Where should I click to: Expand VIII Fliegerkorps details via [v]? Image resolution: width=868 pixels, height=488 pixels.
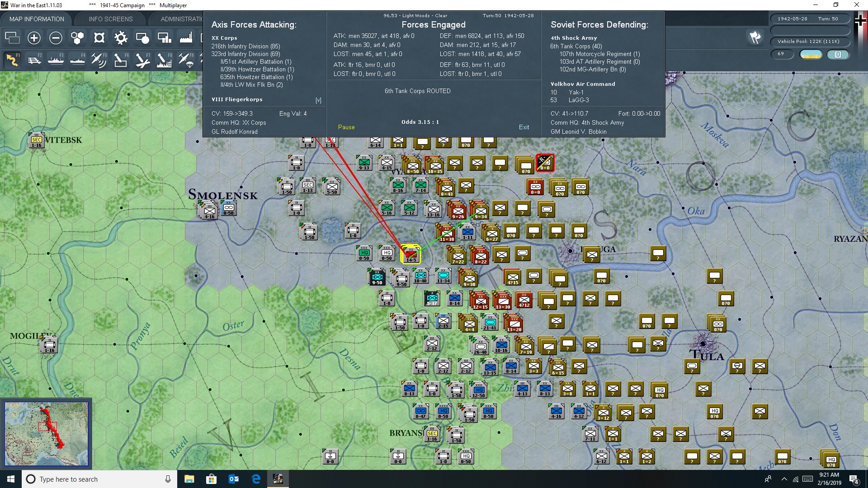click(318, 100)
